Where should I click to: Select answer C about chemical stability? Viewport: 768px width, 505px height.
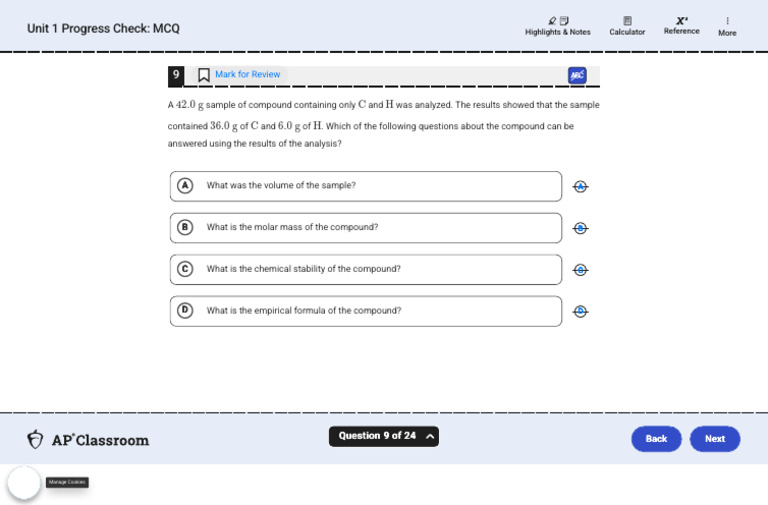366,269
